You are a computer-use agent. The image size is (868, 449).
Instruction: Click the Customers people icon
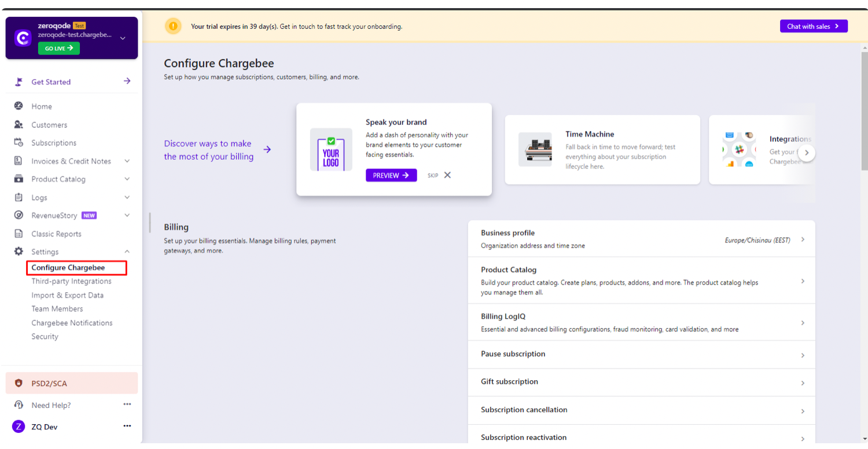(x=19, y=124)
